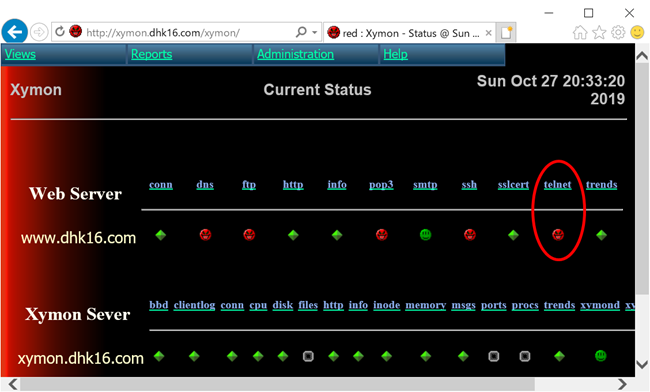Open the red ftp status icon

tap(249, 235)
